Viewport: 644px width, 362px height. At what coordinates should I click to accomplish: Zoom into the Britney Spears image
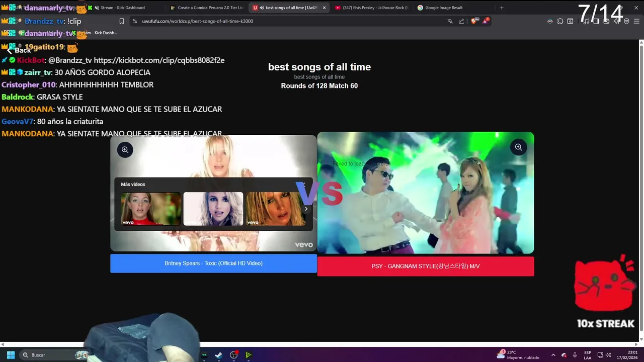pyautogui.click(x=125, y=150)
